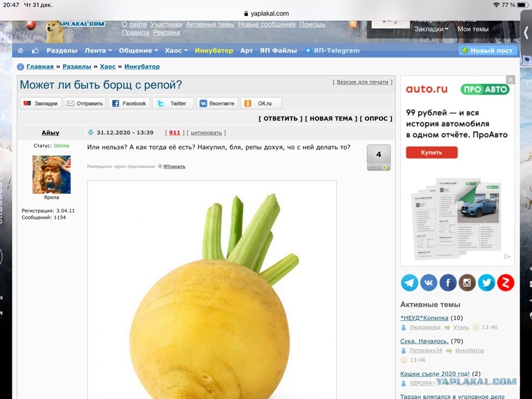Click the minus vote icon under rating 4
This screenshot has width=532, height=399.
point(373,168)
